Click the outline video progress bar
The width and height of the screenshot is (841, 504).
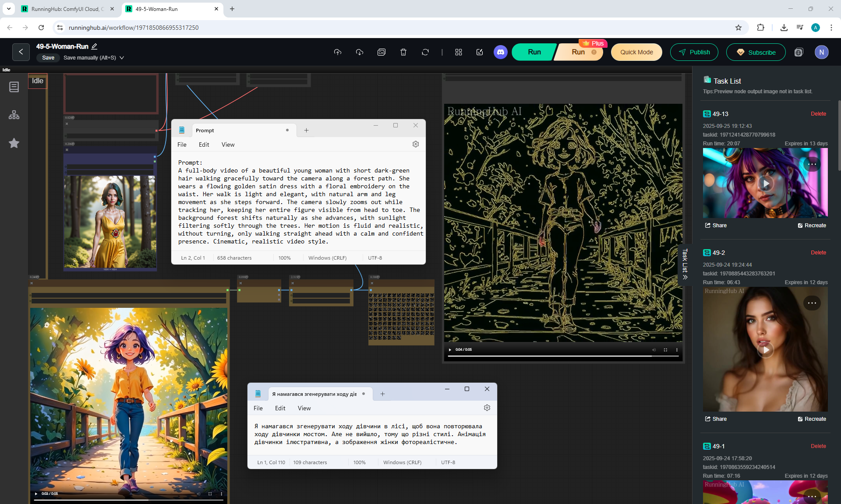(x=563, y=356)
